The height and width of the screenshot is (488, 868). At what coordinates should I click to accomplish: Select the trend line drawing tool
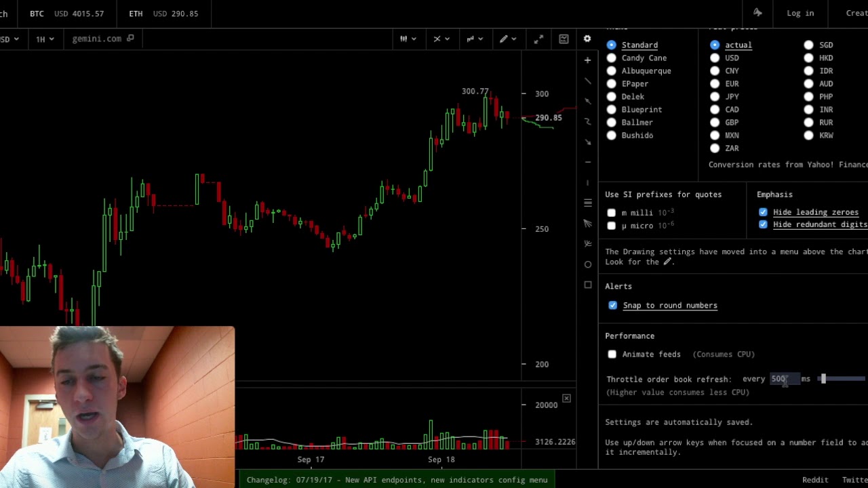pos(587,81)
